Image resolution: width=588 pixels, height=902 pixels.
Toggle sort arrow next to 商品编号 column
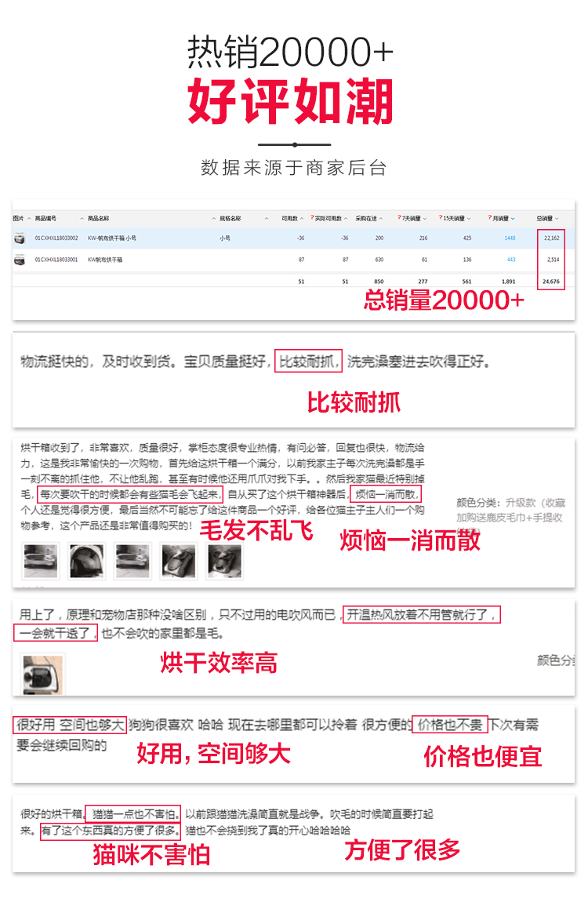[82, 219]
